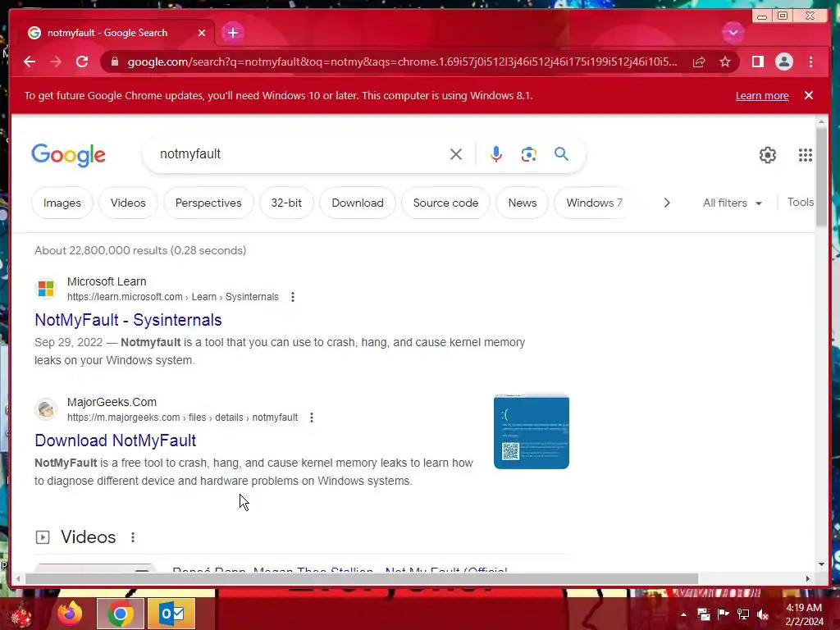Image resolution: width=840 pixels, height=630 pixels.
Task: Select the 32-bit filter chip
Action: [x=286, y=203]
